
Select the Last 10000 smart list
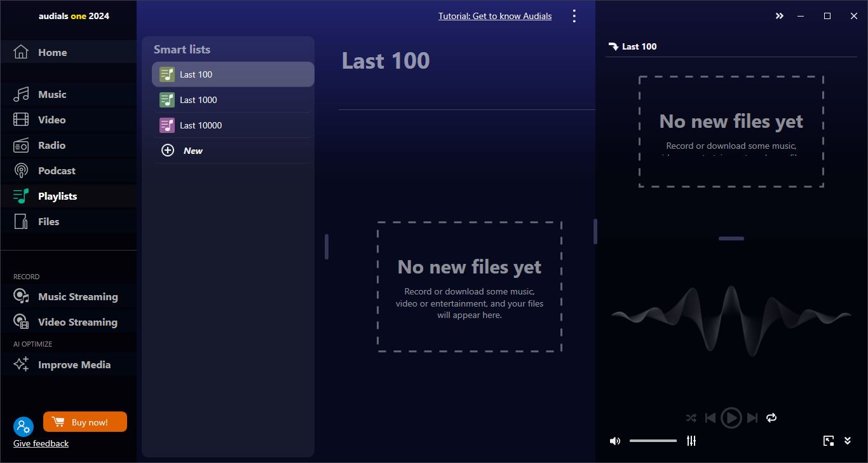pos(233,125)
